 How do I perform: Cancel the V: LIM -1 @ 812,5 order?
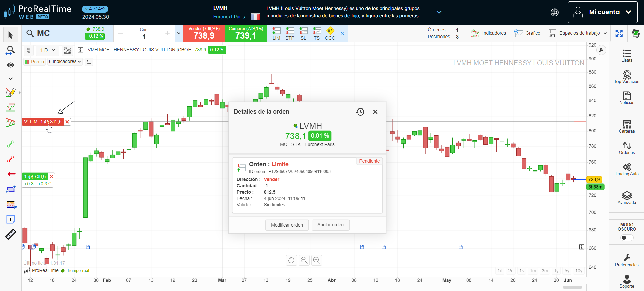pyautogui.click(x=67, y=122)
